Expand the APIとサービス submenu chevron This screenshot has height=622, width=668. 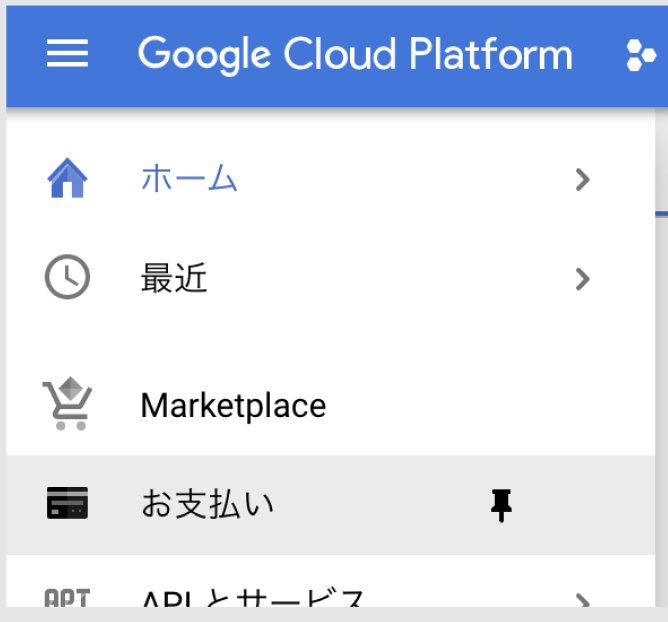pyautogui.click(x=583, y=600)
